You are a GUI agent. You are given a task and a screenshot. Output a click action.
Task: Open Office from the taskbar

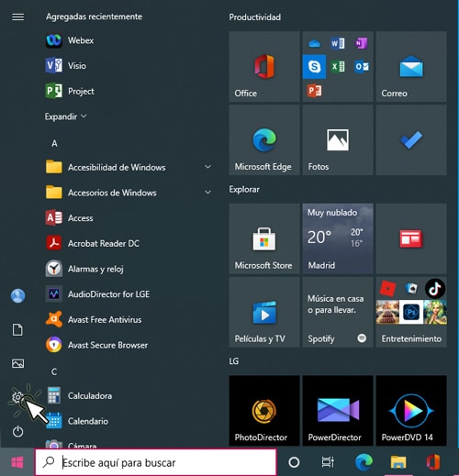[433, 462]
